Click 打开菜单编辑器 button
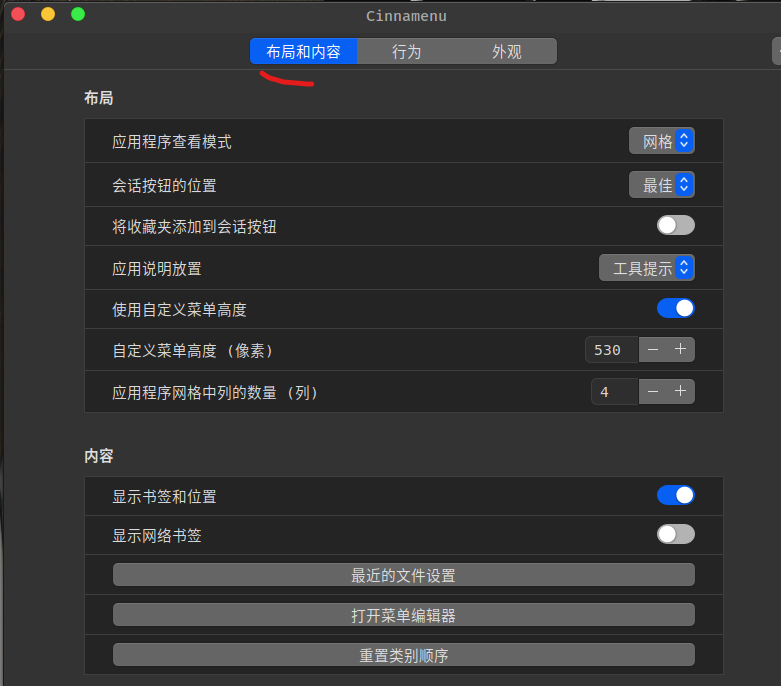This screenshot has height=686, width=781. pyautogui.click(x=403, y=615)
